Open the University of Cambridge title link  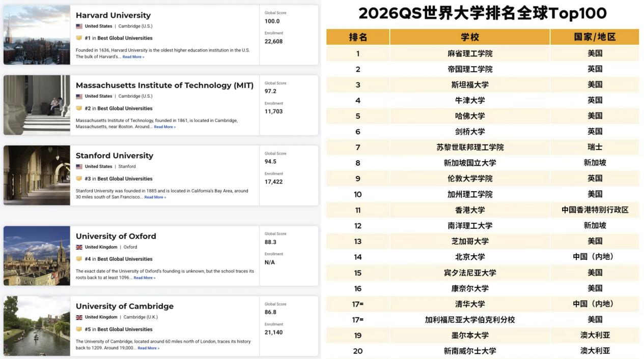click(124, 306)
